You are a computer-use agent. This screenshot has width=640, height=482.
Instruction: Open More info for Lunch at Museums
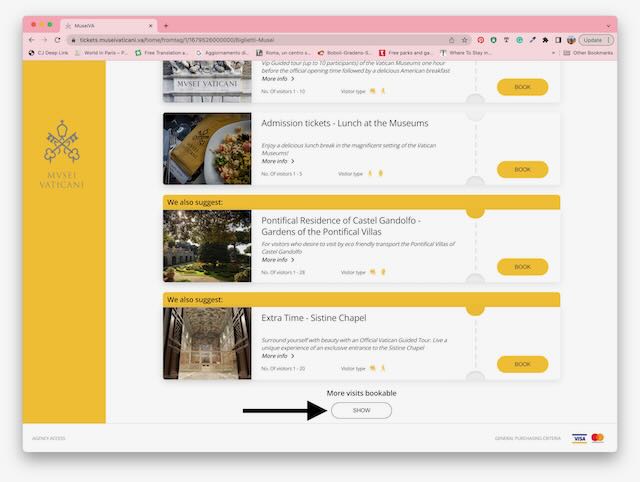278,161
